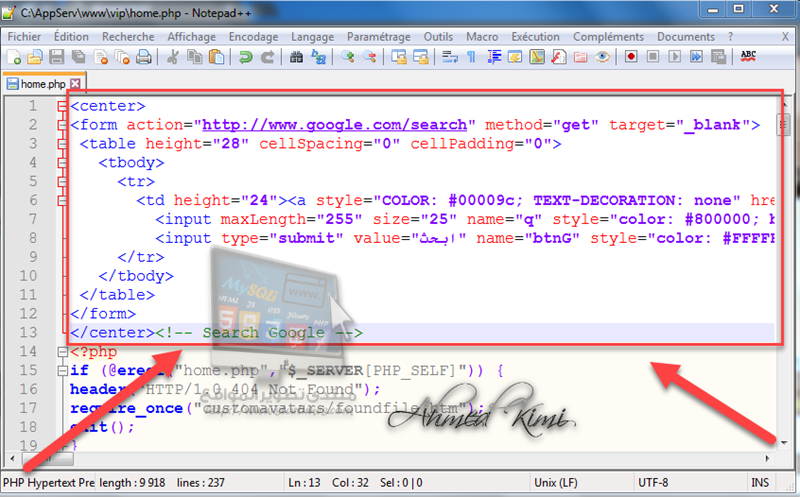
Task: Click the Zoom in magnifier icon
Action: coord(348,57)
